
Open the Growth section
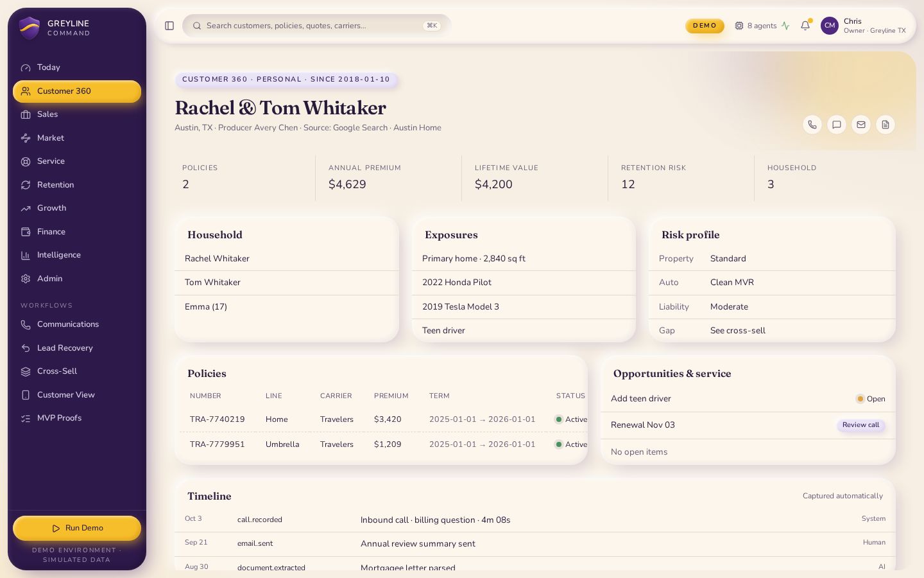77,208
